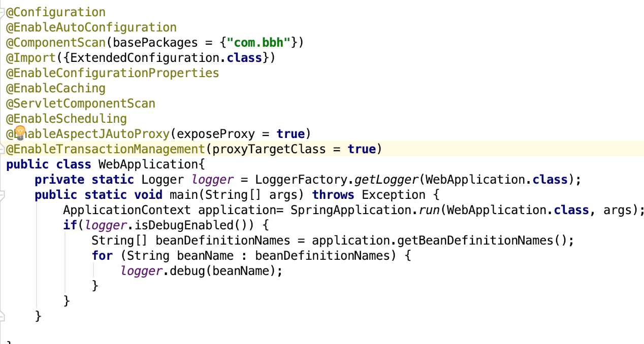Click the @EnableTransactionManagement annotation
The image size is (644, 344).
tap(105, 149)
